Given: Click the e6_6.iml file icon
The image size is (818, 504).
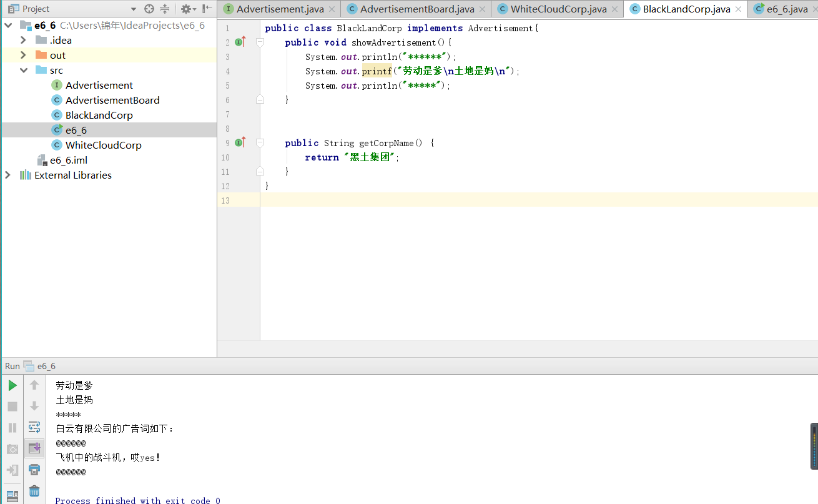Looking at the screenshot, I should tap(42, 160).
